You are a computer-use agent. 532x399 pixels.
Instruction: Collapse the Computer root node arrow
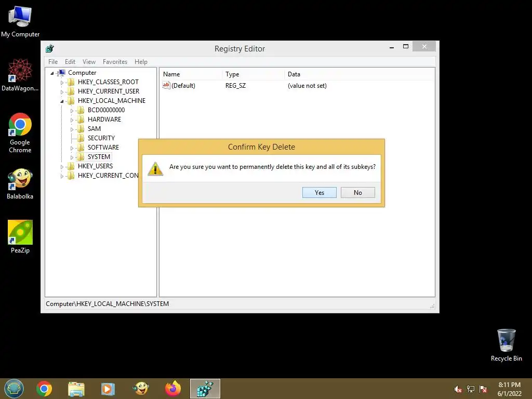tap(52, 73)
